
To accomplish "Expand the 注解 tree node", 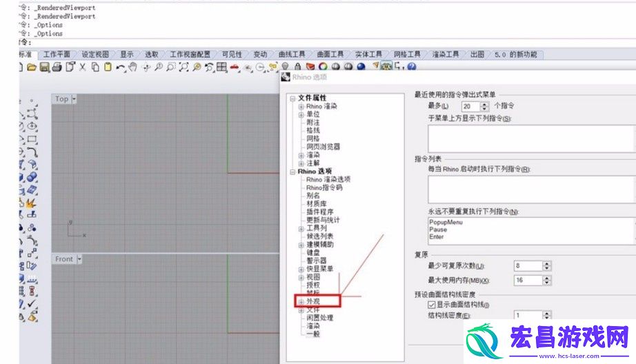I will 301,163.
